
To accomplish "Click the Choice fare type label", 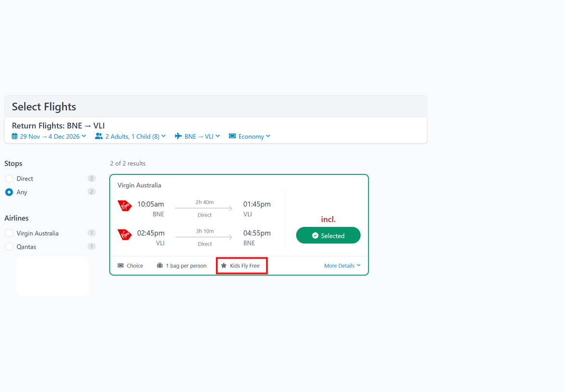I will click(x=135, y=265).
